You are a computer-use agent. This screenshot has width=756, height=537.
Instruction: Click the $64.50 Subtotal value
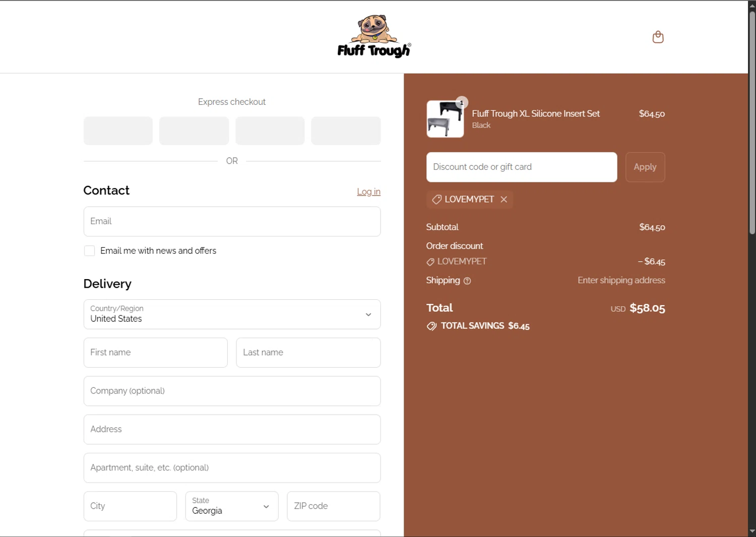[x=652, y=228]
